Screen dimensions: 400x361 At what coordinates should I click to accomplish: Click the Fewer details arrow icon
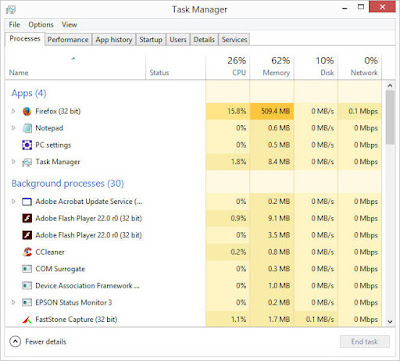click(15, 342)
